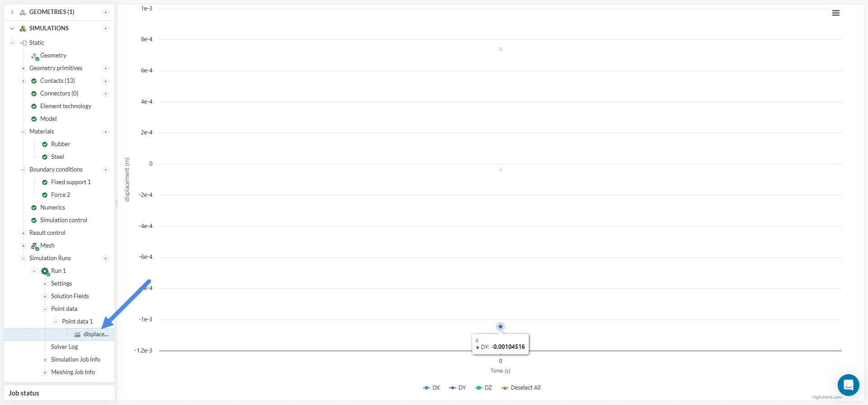
Task: Open the Job status panel
Action: [24, 393]
